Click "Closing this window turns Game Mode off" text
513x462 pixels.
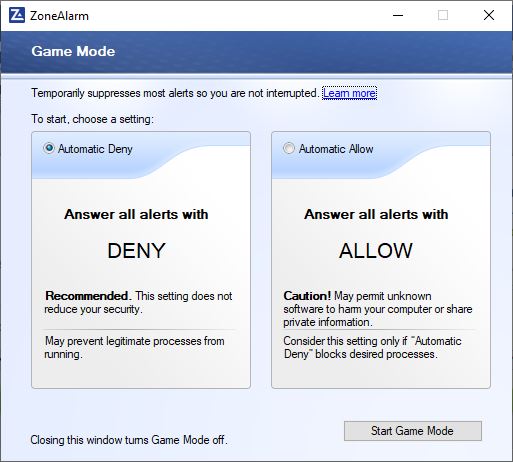(x=129, y=440)
